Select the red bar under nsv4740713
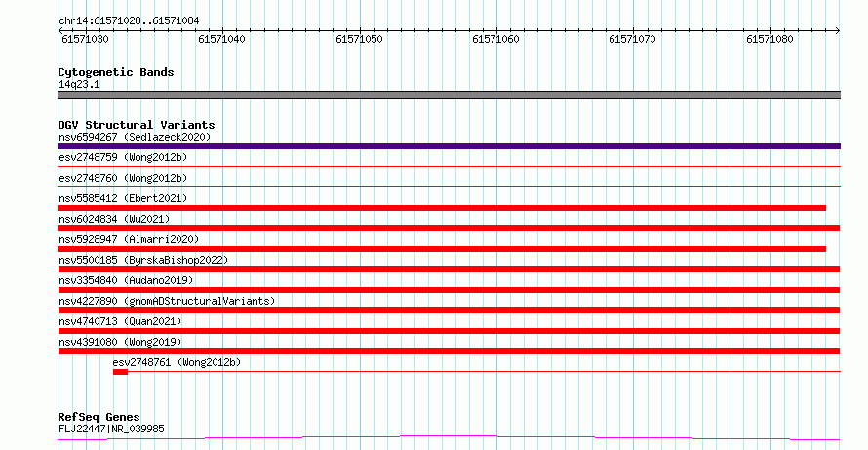Screen dimensions: 868x450 [x=449, y=331]
